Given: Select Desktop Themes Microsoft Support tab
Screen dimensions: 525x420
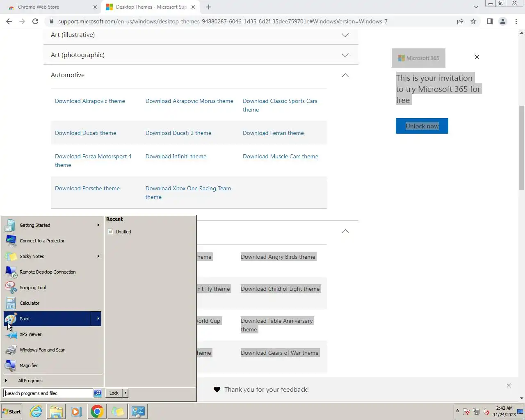Looking at the screenshot, I should [151, 7].
